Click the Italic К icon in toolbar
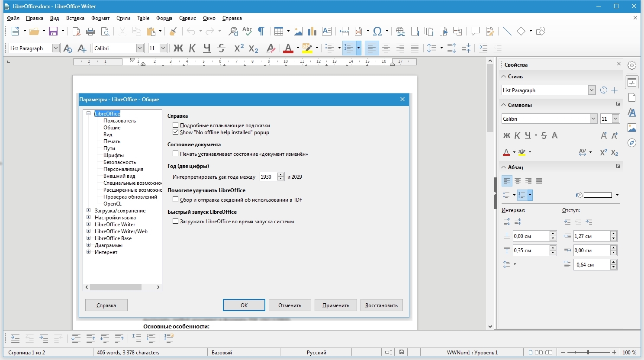644x360 pixels. tap(193, 48)
